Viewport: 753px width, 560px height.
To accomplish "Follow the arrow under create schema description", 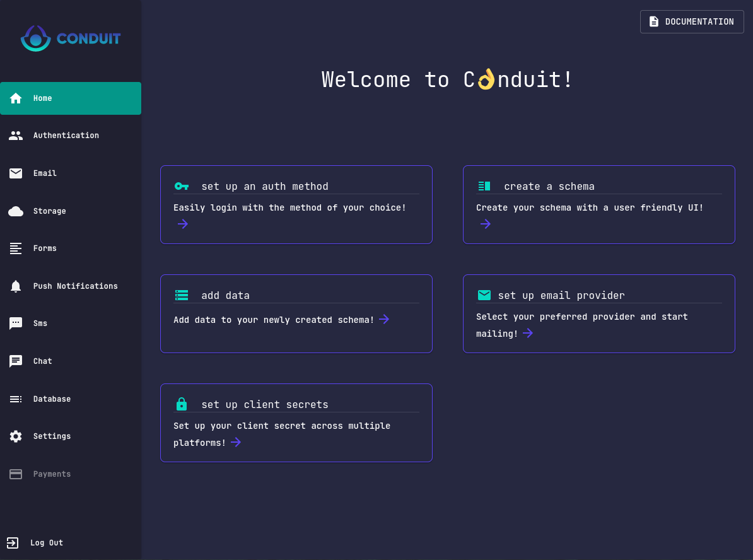I will pos(486,224).
